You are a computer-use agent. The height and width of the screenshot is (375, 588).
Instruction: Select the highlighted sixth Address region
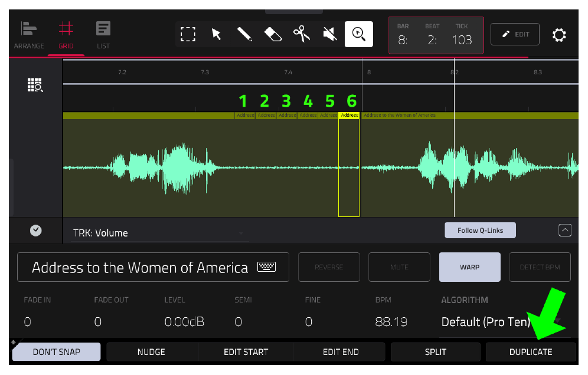[349, 165]
